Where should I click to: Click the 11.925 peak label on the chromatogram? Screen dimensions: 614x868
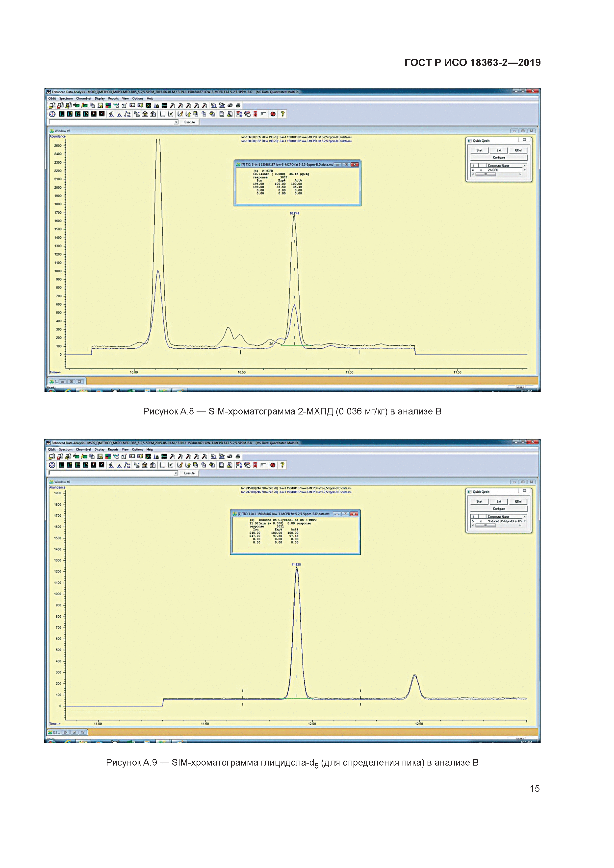[x=296, y=564]
